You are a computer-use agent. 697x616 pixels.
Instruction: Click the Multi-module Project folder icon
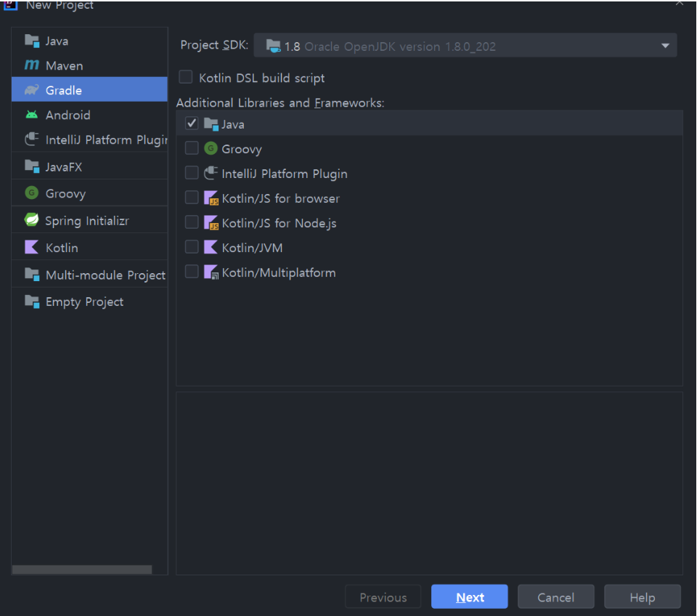pos(32,275)
